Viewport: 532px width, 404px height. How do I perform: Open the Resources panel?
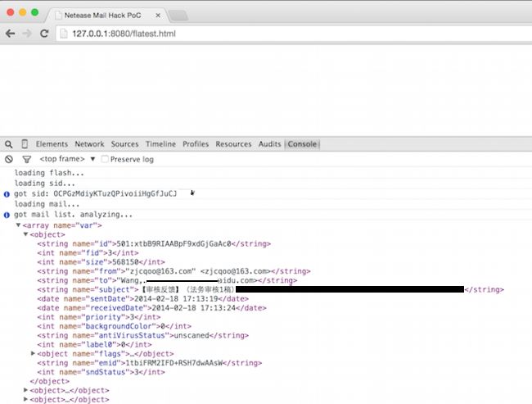[x=234, y=144]
